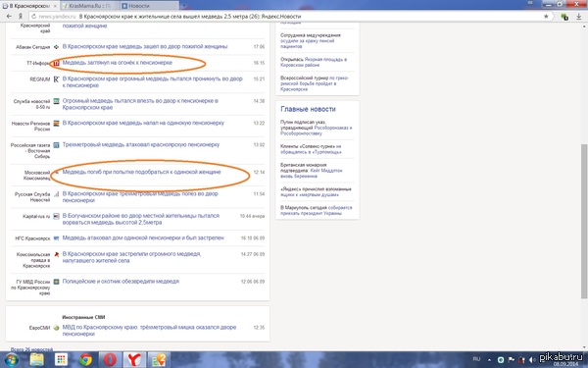Open "Трехметровый медведь атаковал красноярскую пенсионерку"
The width and height of the screenshot is (588, 368).
(x=140, y=144)
